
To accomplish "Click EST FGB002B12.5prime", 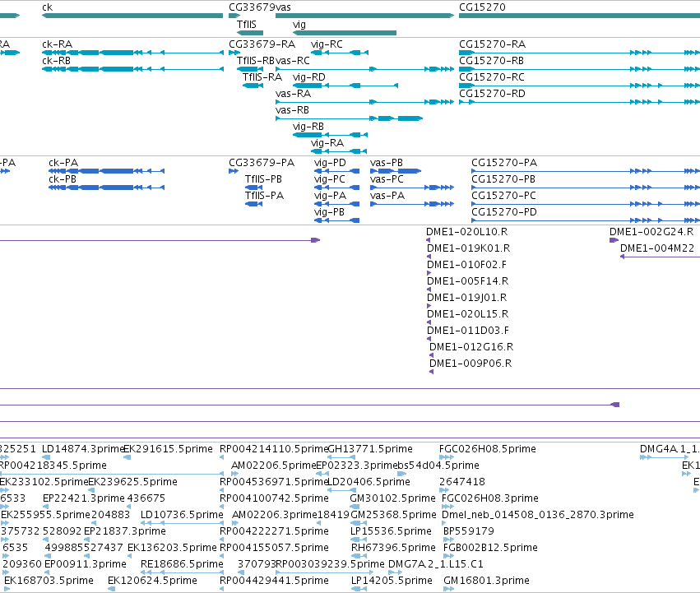I will point(448,556).
